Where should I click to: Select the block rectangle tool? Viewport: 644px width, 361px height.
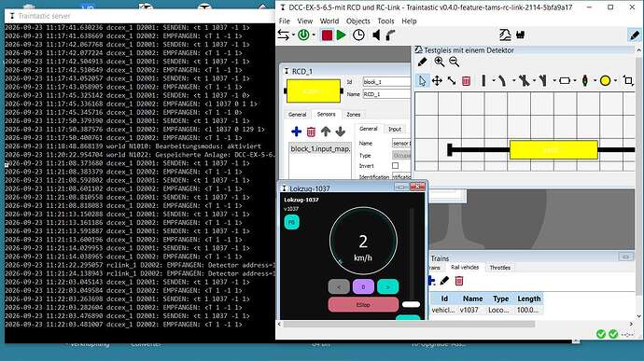pos(565,81)
